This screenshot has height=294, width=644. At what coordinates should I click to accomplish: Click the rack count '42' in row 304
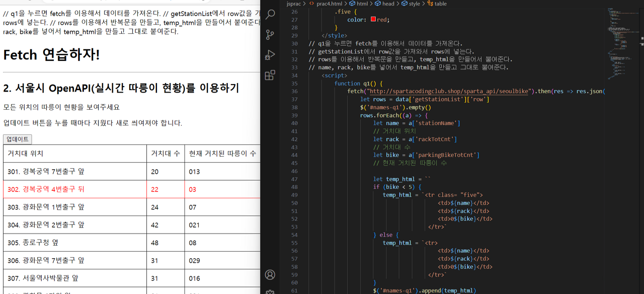(x=154, y=225)
